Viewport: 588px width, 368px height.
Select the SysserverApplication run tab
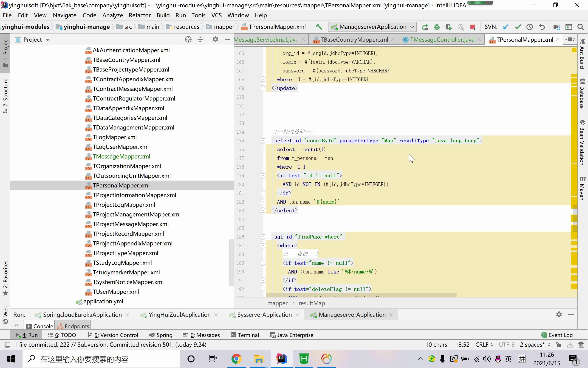264,315
